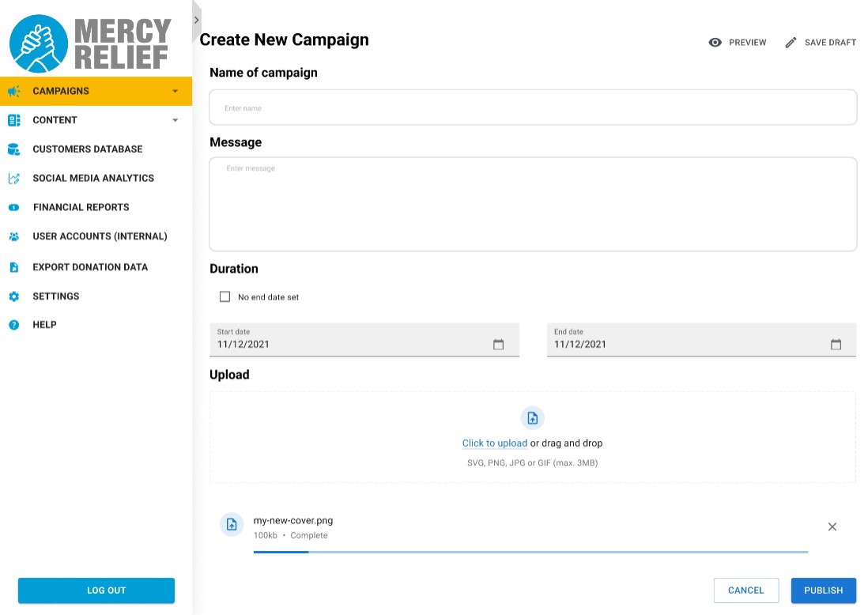Open the Start date calendar picker icon

(498, 345)
